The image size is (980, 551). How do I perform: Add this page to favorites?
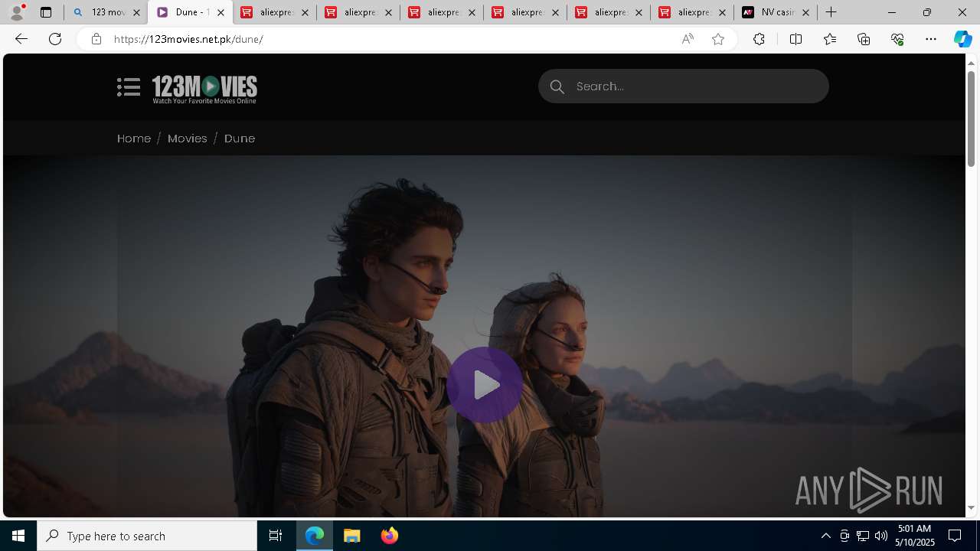(x=718, y=39)
